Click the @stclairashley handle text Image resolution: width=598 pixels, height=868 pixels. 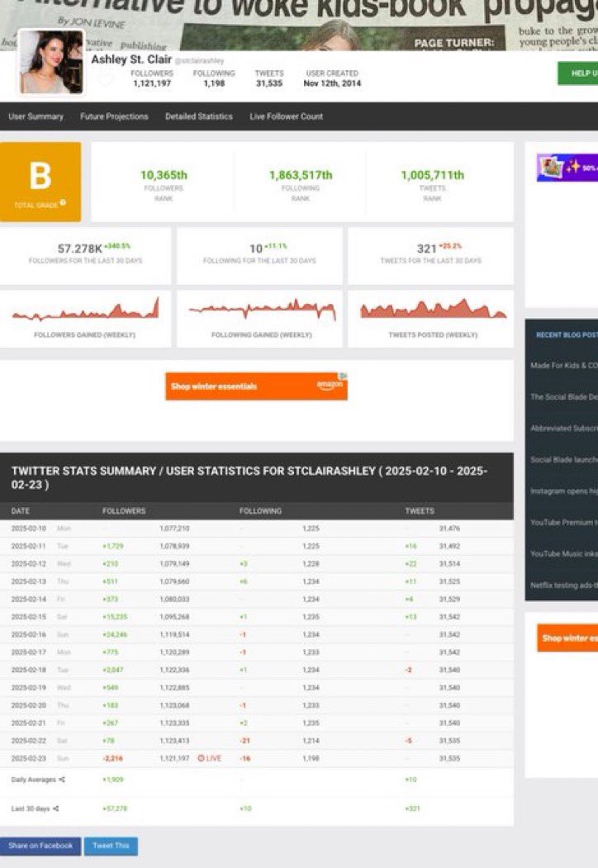(199, 60)
